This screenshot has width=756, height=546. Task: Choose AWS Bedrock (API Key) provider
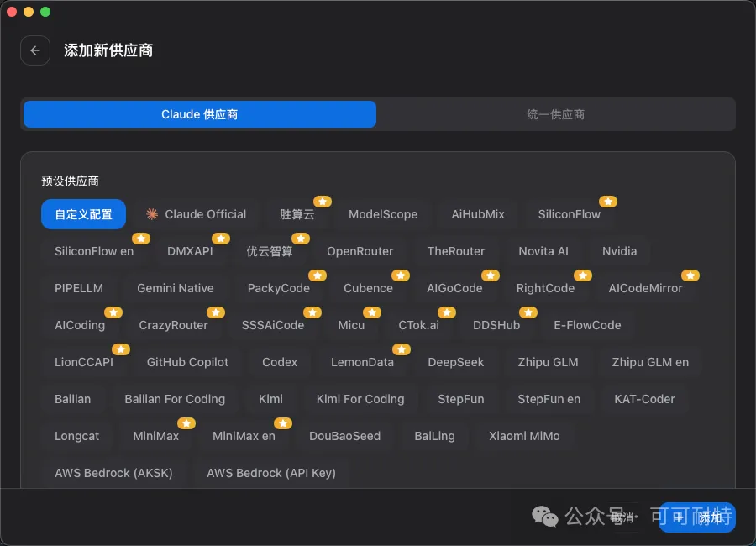coord(271,473)
